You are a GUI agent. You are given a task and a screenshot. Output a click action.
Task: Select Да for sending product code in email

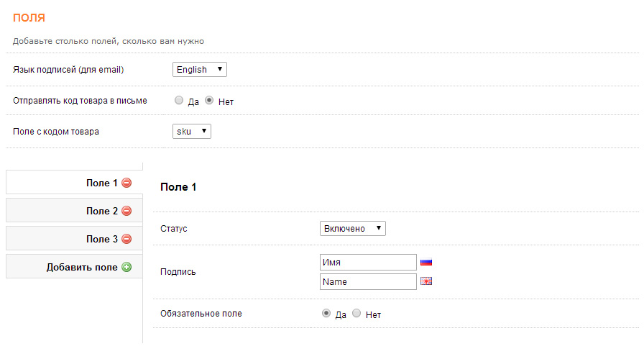click(179, 101)
